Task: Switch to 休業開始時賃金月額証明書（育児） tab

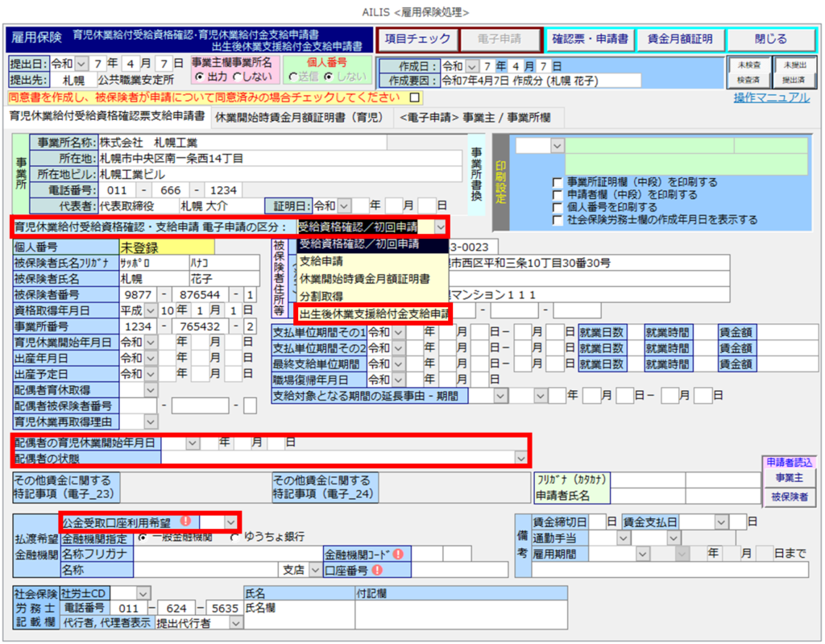Action: click(x=299, y=117)
